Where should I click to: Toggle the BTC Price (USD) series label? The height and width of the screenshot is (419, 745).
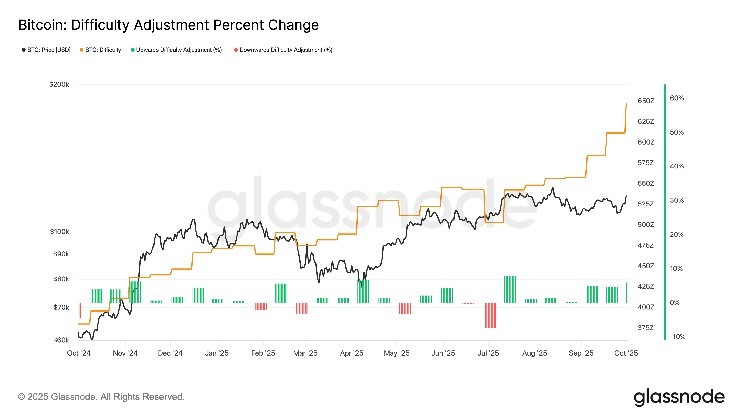click(x=47, y=48)
